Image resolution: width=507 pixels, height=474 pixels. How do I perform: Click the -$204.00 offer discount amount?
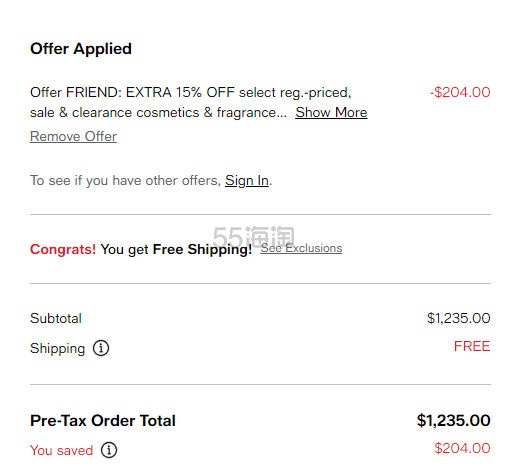coord(460,92)
